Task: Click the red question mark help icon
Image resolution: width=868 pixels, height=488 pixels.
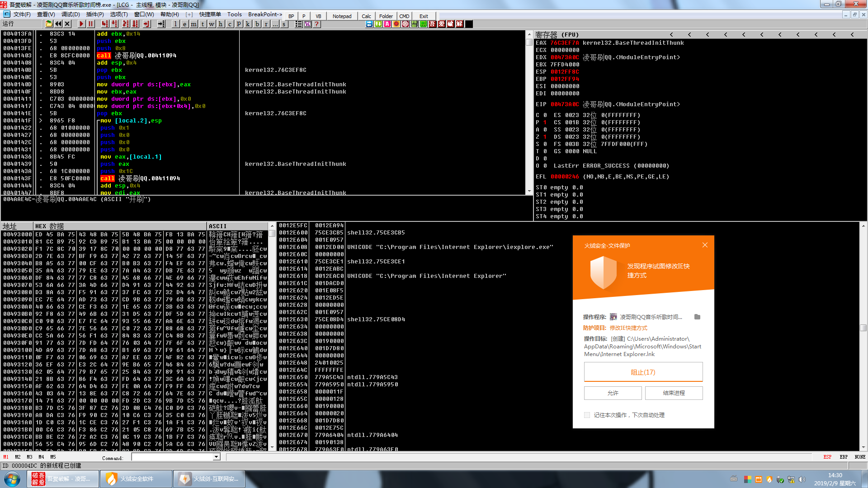Action: point(317,24)
